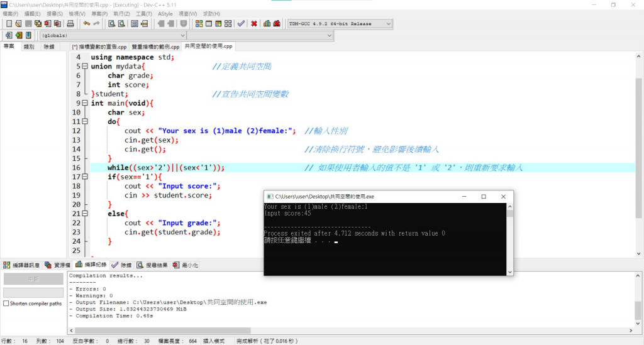Viewport: 644px width, 345px height.
Task: Click the Undo arrow icon
Action: click(87, 24)
